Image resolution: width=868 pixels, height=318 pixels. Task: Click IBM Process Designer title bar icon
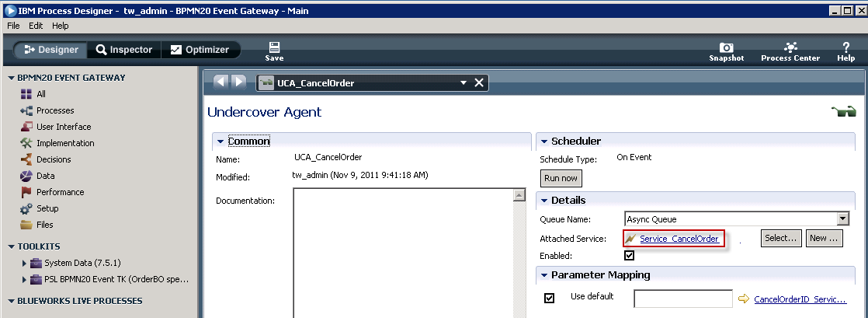click(x=9, y=11)
